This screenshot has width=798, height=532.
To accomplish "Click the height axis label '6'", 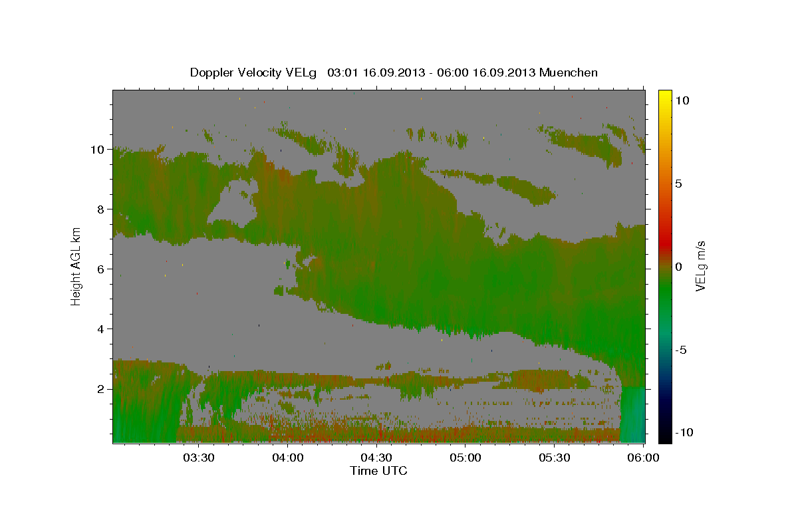I will point(102,269).
